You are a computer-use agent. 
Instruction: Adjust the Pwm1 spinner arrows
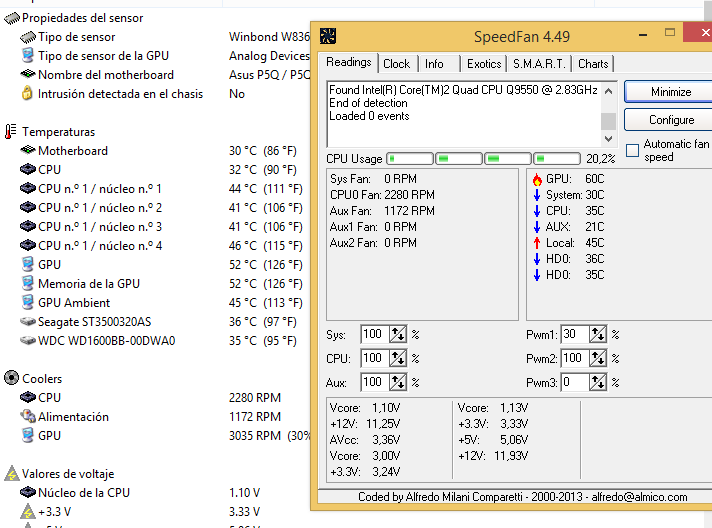pyautogui.click(x=598, y=335)
